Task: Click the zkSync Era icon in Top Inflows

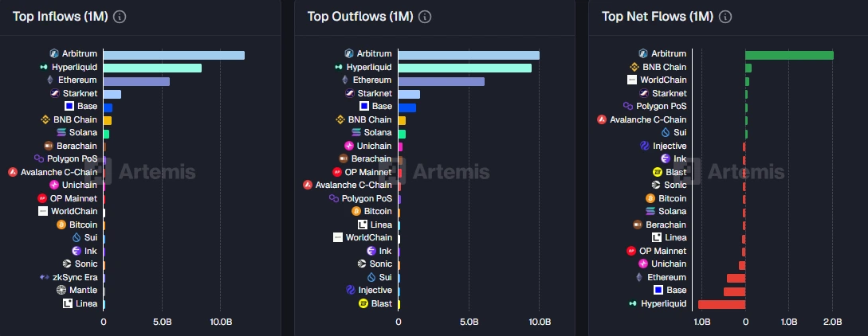Action: (x=45, y=277)
